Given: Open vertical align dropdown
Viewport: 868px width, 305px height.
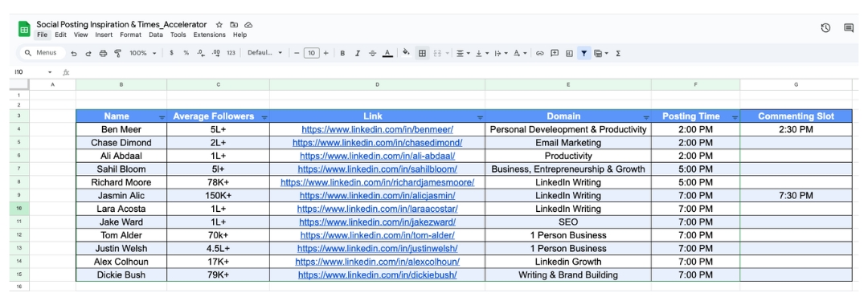Looking at the screenshot, I should click(x=481, y=53).
